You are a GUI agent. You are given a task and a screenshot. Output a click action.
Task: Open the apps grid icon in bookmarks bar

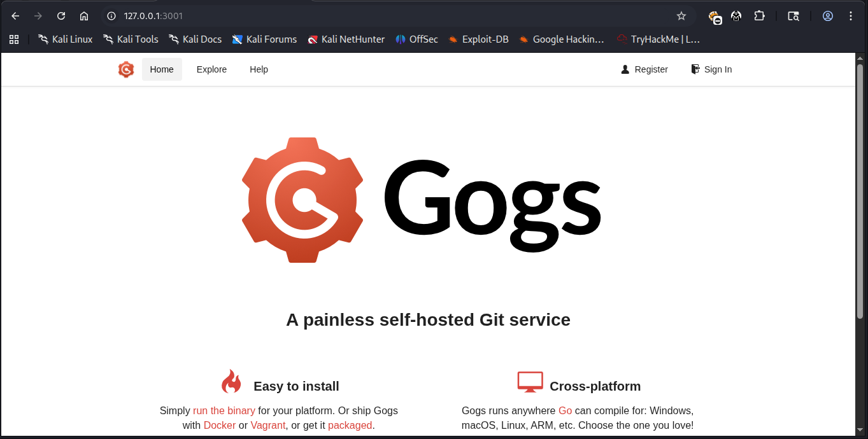coord(14,39)
